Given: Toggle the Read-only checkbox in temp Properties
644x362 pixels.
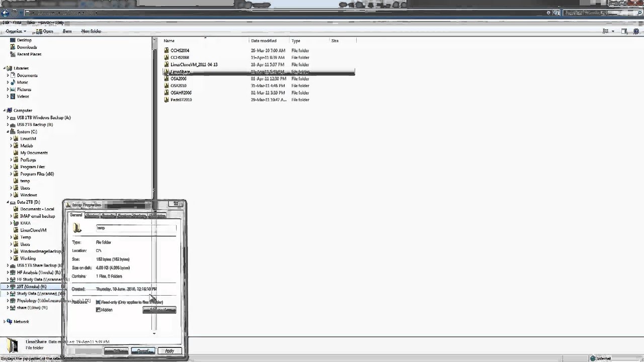Looking at the screenshot, I should point(98,302).
